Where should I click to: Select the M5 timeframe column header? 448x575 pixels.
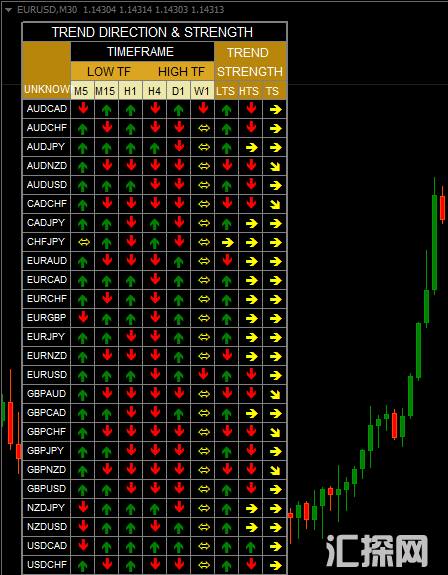pos(82,90)
